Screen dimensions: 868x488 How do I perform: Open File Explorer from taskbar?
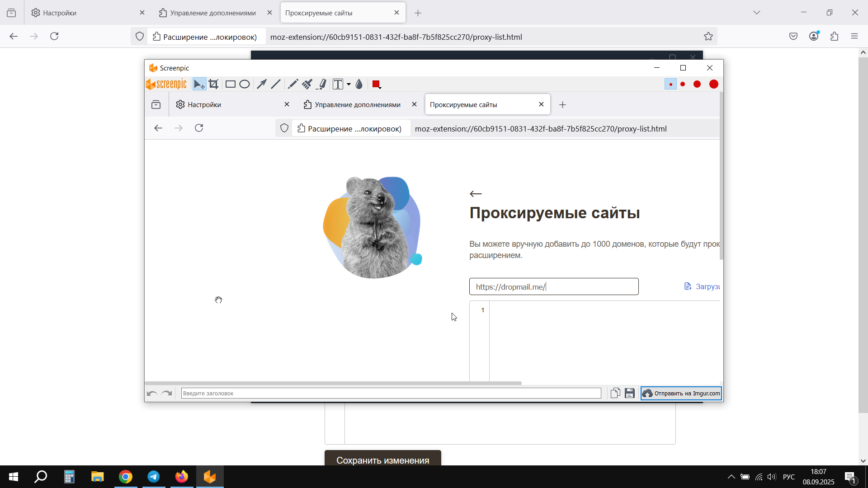97,477
